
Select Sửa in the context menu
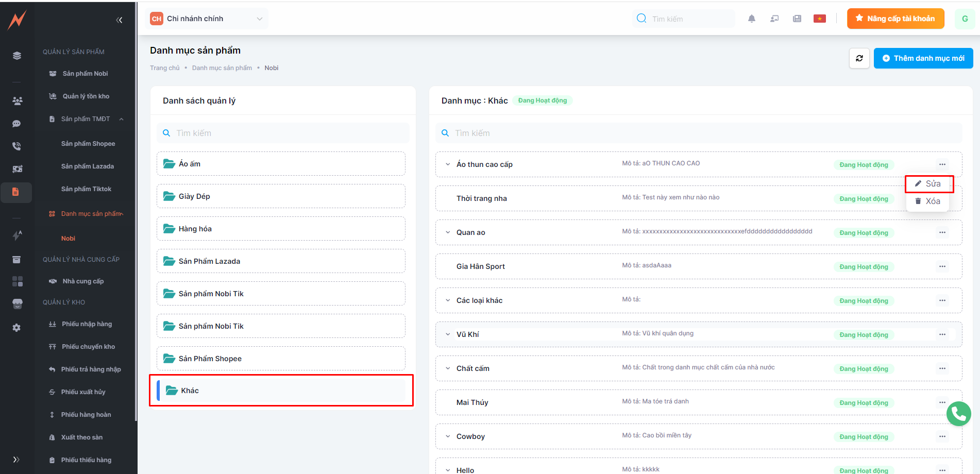click(928, 184)
